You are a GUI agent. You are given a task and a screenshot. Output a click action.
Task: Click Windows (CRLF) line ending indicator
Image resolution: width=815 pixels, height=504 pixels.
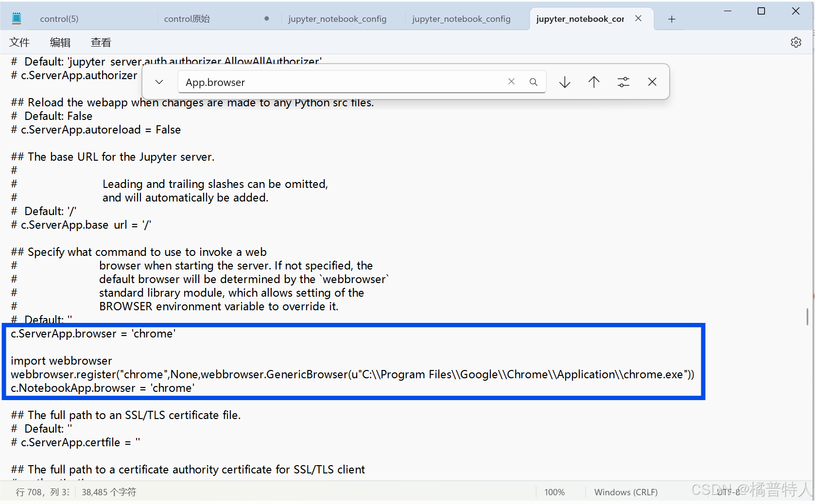pos(626,492)
